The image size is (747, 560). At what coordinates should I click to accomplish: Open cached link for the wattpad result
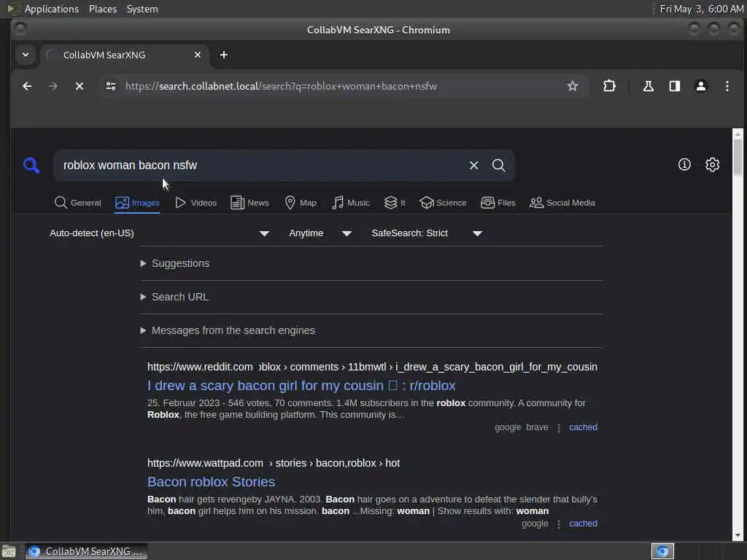click(583, 524)
